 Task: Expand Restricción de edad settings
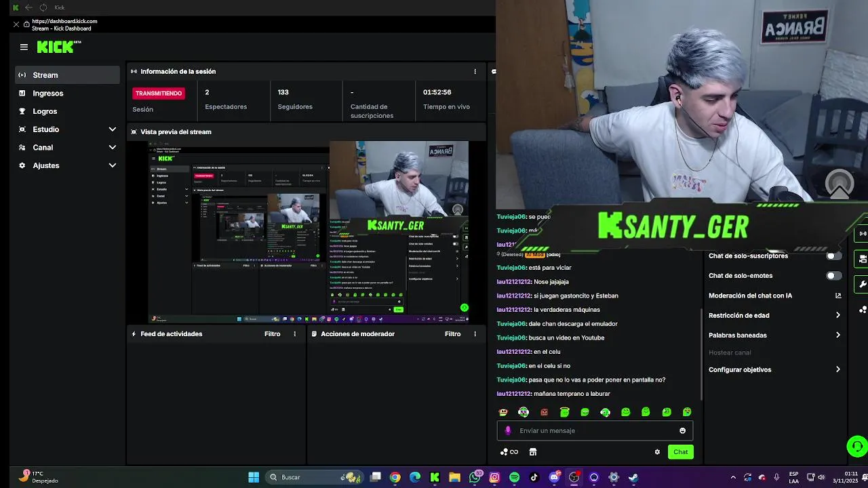(x=774, y=315)
